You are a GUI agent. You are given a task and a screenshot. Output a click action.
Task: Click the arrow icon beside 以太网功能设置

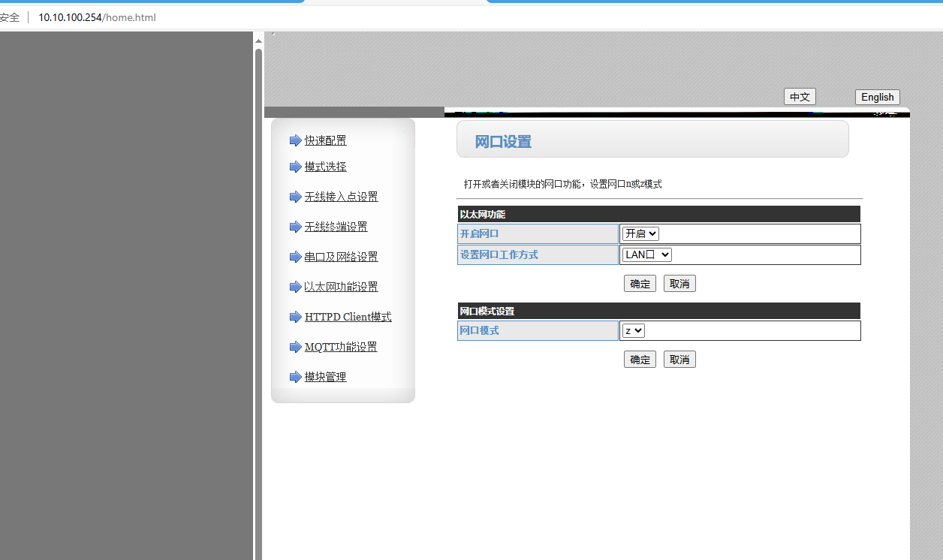pos(295,287)
